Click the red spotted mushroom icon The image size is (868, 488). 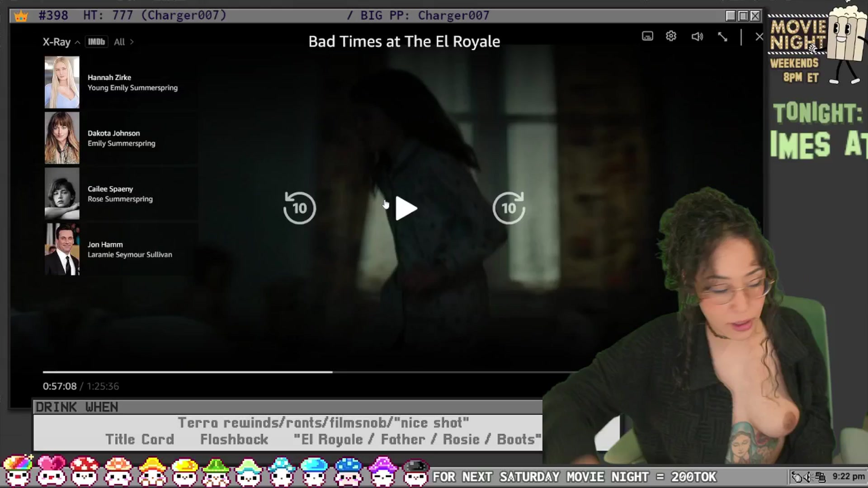tap(85, 471)
